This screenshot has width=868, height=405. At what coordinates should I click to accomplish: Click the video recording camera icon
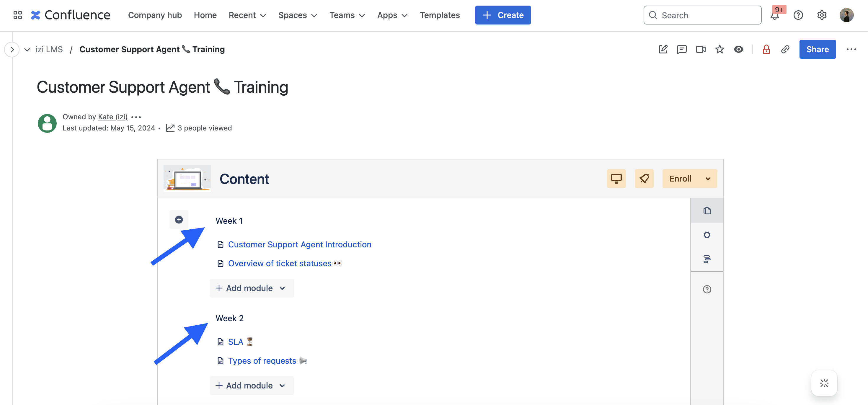tap(701, 49)
